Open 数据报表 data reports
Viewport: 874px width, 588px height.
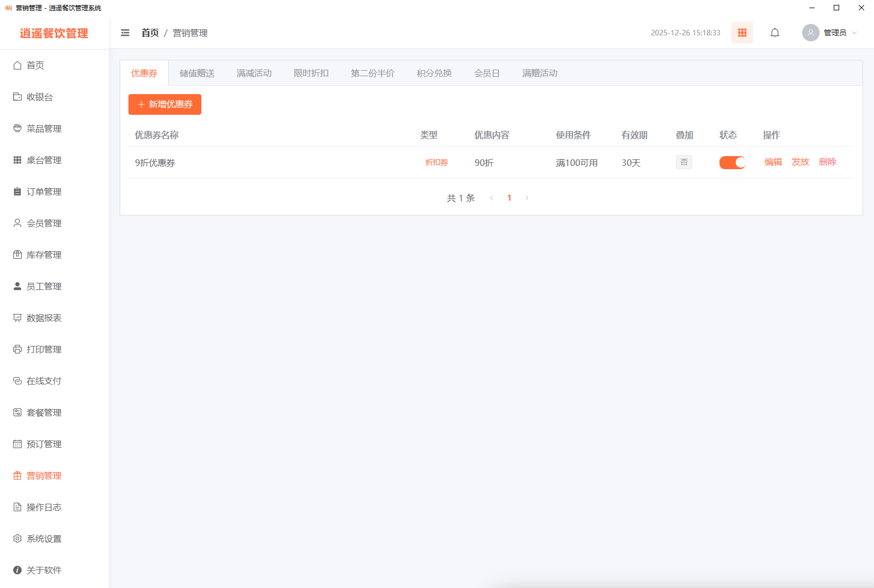44,318
